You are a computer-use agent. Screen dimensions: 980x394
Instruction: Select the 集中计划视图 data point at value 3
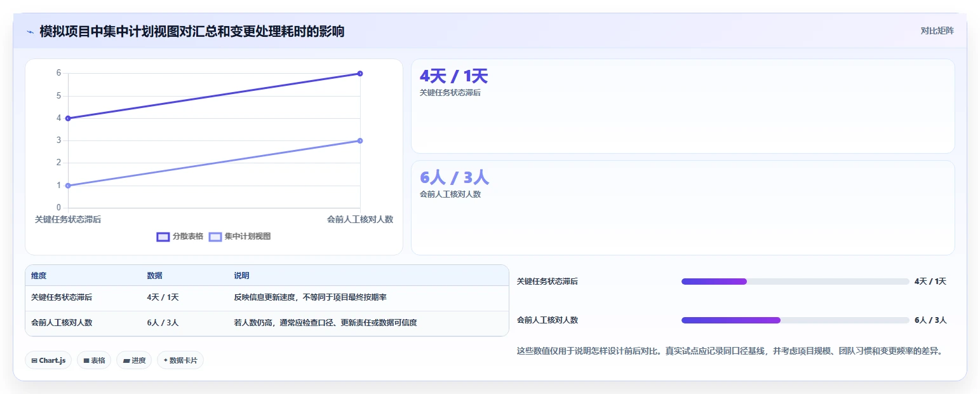pyautogui.click(x=360, y=140)
